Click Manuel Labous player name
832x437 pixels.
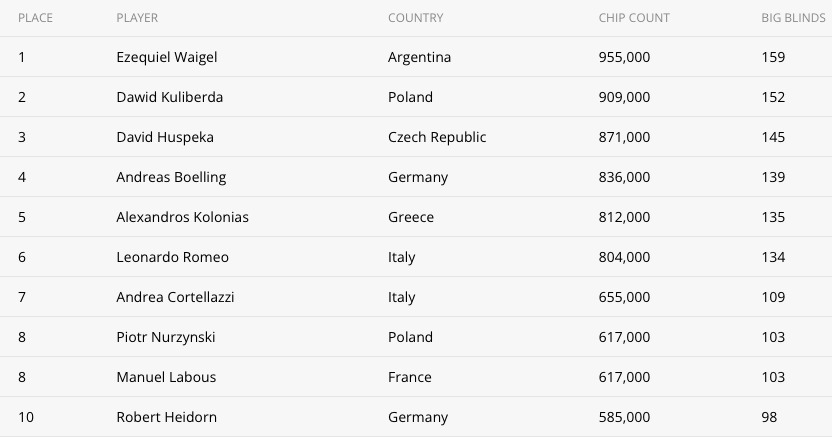click(166, 377)
